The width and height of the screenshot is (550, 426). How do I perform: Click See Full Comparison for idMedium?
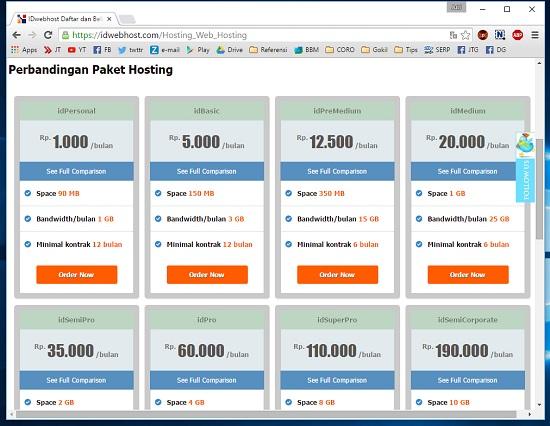pyautogui.click(x=468, y=171)
